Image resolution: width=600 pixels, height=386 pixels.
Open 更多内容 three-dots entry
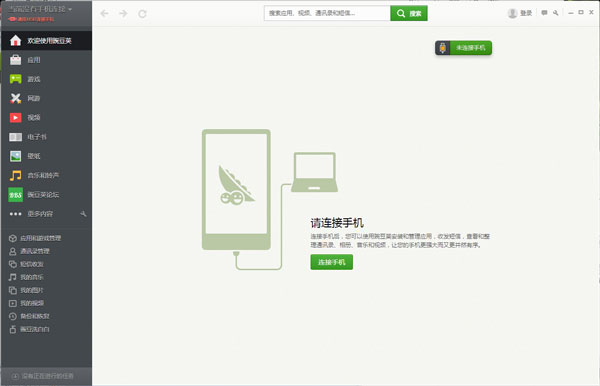tap(31, 214)
